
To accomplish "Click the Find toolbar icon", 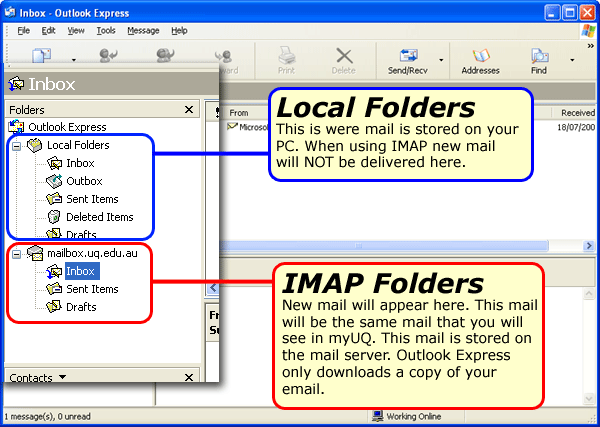I will click(538, 60).
